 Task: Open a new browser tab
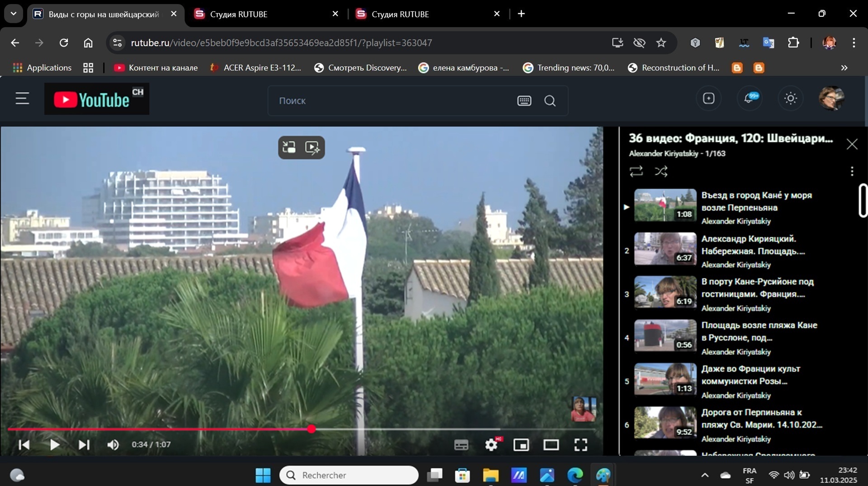pyautogui.click(x=521, y=14)
